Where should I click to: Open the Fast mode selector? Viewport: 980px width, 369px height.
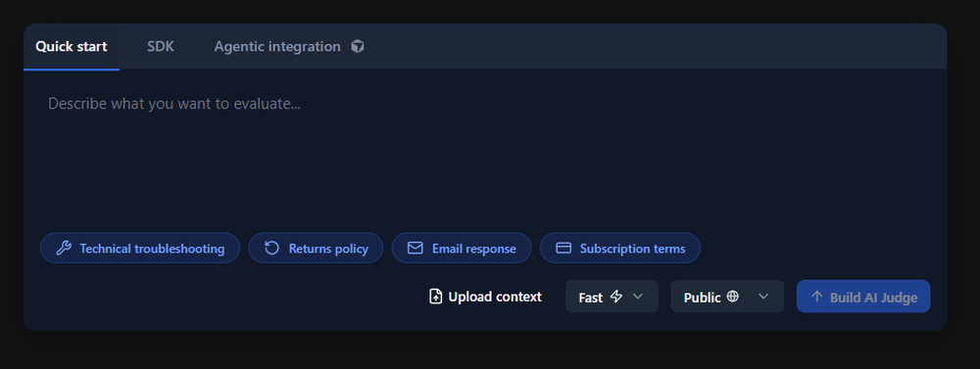pos(612,297)
